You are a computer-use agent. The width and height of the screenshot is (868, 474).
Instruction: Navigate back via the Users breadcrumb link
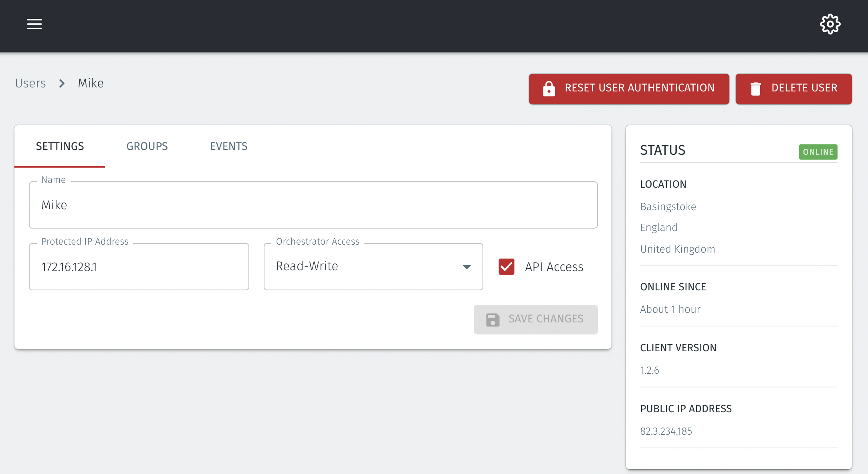[x=30, y=83]
